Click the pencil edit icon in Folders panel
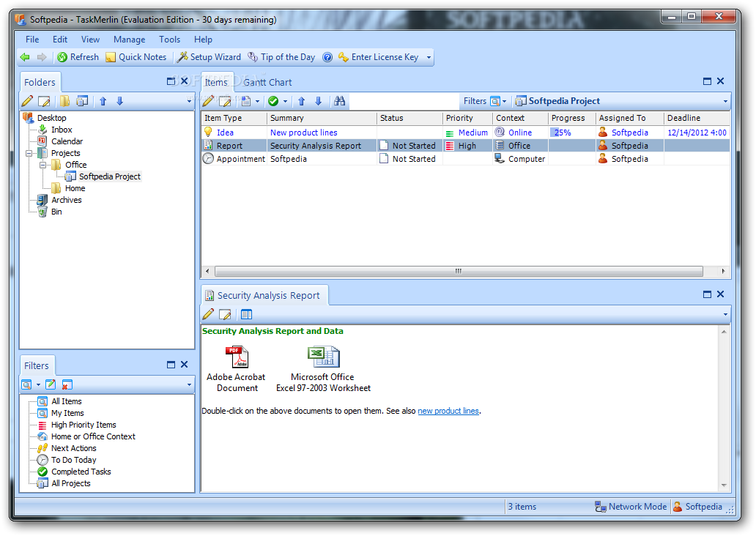This screenshot has width=756, height=536. tap(28, 101)
